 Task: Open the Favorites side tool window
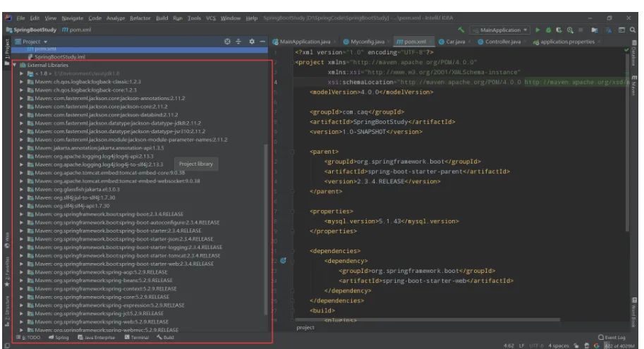(x=7, y=271)
